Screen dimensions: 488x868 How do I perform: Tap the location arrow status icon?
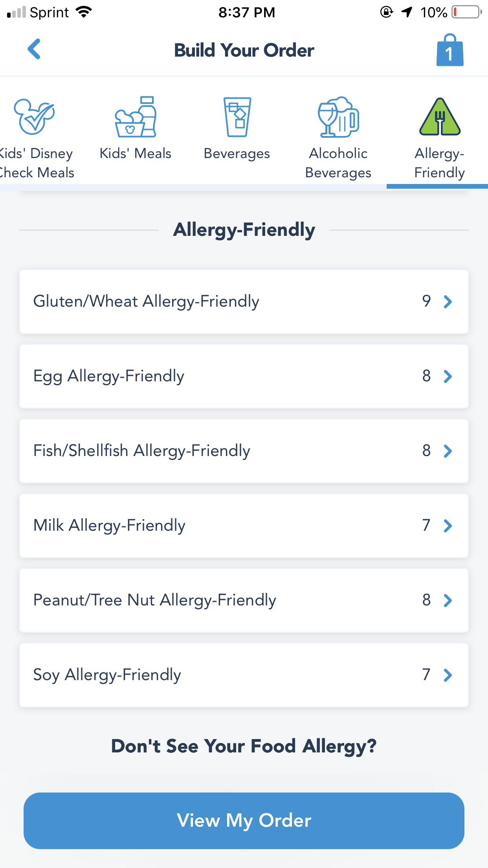click(x=407, y=12)
